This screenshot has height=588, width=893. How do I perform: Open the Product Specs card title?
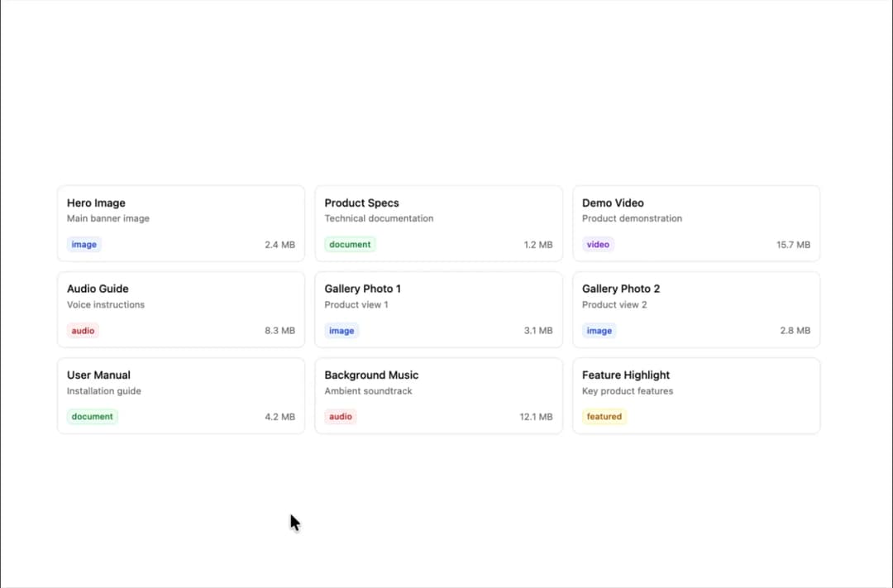[x=361, y=203]
